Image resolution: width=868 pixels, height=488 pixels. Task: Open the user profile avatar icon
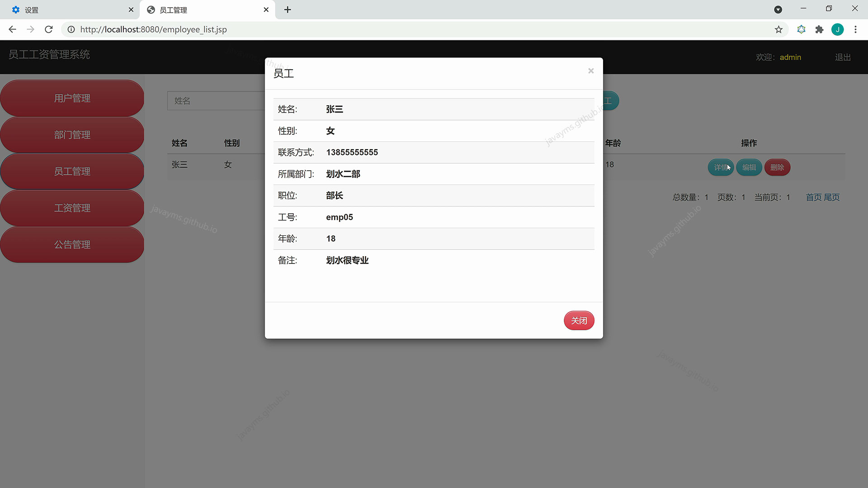click(838, 29)
